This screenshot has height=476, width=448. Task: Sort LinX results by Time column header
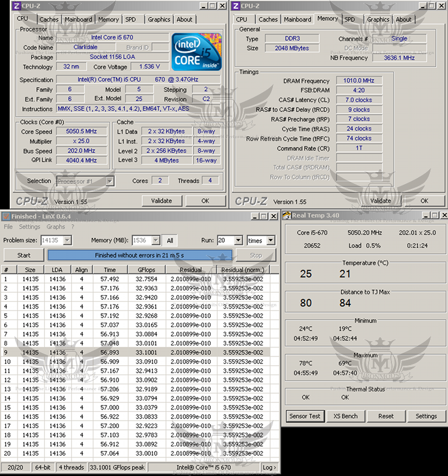pyautogui.click(x=110, y=270)
